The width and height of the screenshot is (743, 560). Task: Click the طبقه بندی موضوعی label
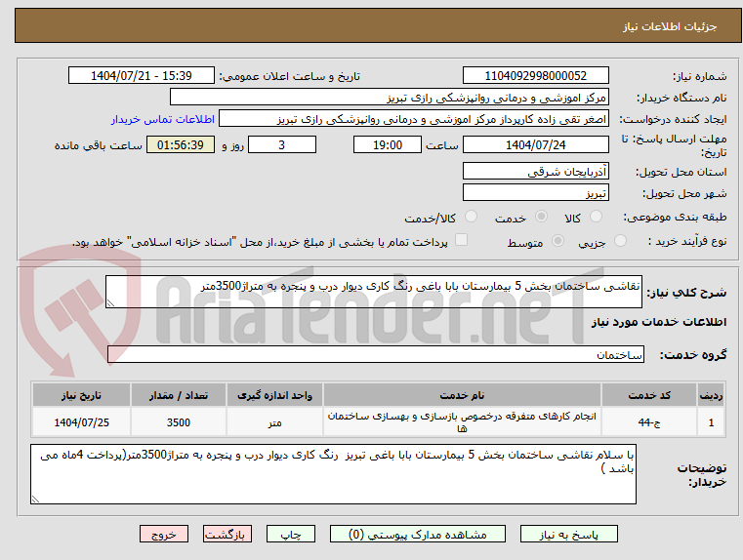[x=676, y=217]
